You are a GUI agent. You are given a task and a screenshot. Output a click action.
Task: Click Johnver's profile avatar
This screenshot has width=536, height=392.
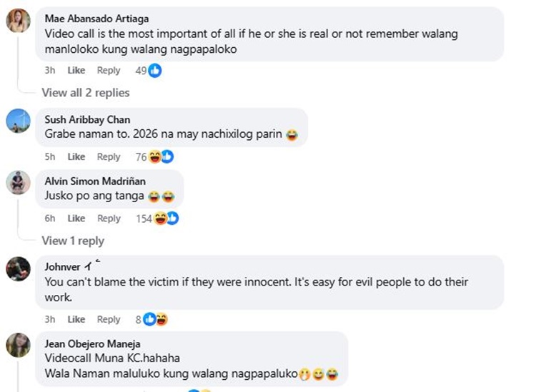click(x=18, y=268)
